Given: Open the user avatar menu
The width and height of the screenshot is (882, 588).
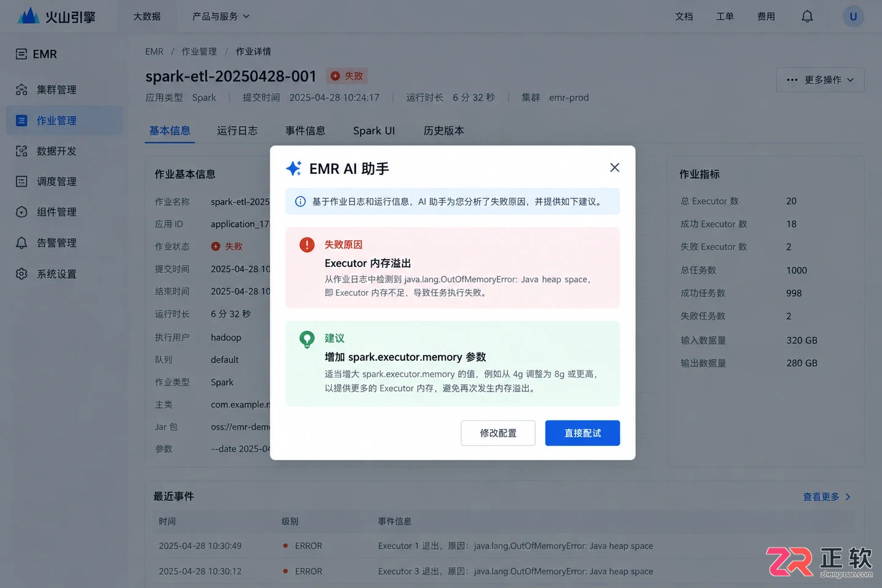Looking at the screenshot, I should pos(853,17).
